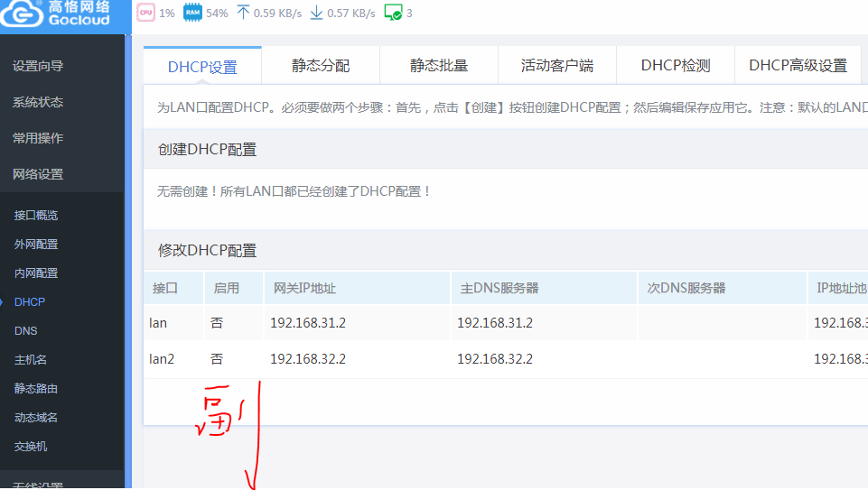This screenshot has width=868, height=490.
Task: Click gateway IP 192.168.31.2
Action: (308, 323)
